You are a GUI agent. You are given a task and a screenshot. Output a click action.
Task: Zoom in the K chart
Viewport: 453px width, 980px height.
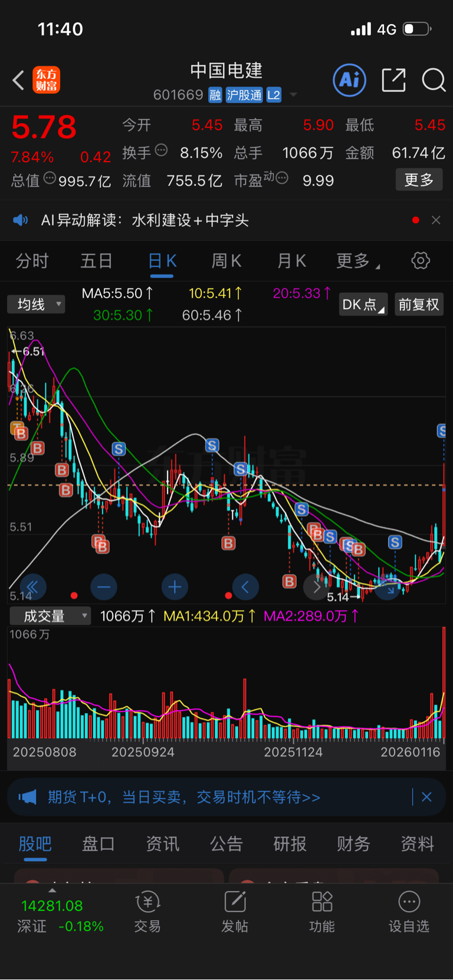click(x=175, y=587)
